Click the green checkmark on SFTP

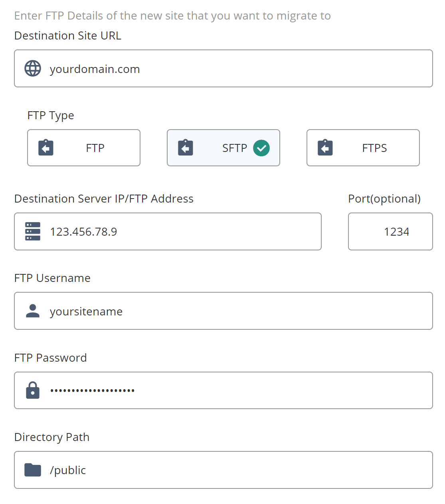(261, 148)
